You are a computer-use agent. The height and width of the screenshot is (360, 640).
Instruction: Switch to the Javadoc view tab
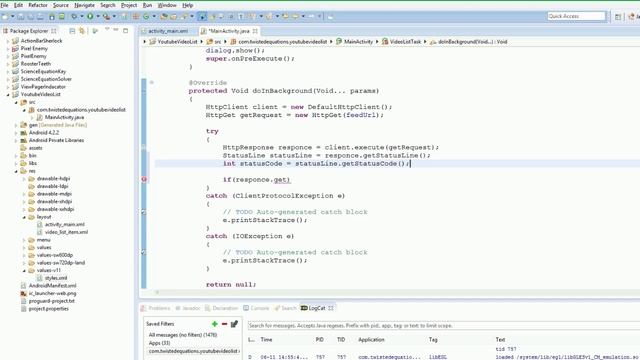[x=188, y=308]
